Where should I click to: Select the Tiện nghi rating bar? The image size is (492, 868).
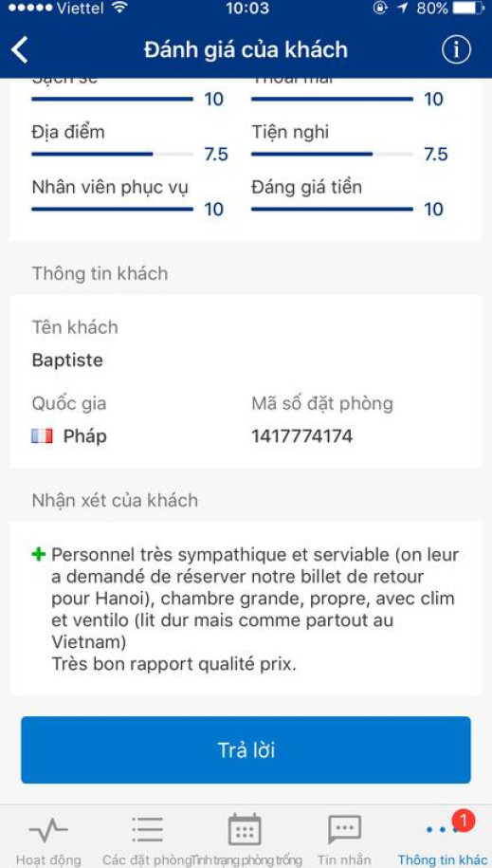pyautogui.click(x=332, y=154)
